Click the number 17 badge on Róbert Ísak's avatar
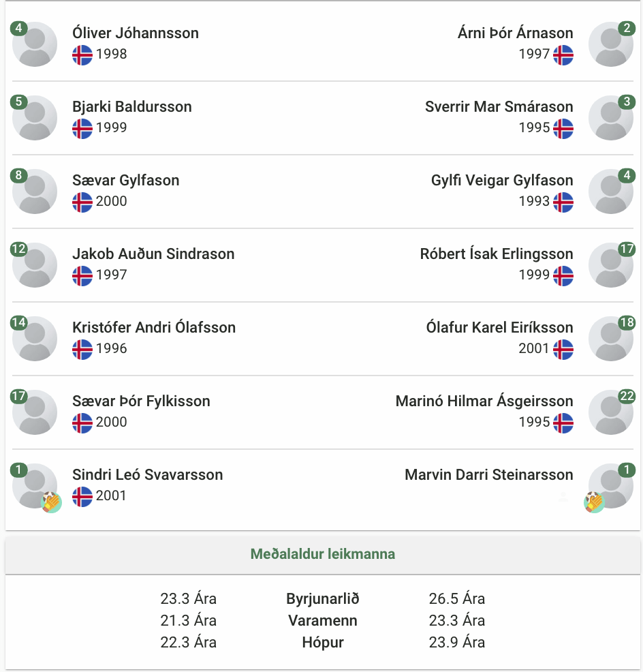This screenshot has width=643, height=672. 627,249
